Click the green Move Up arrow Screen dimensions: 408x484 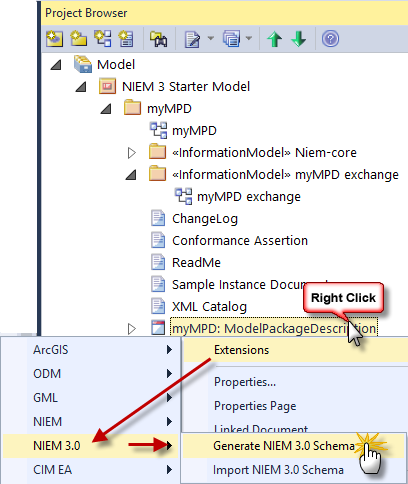(274, 39)
